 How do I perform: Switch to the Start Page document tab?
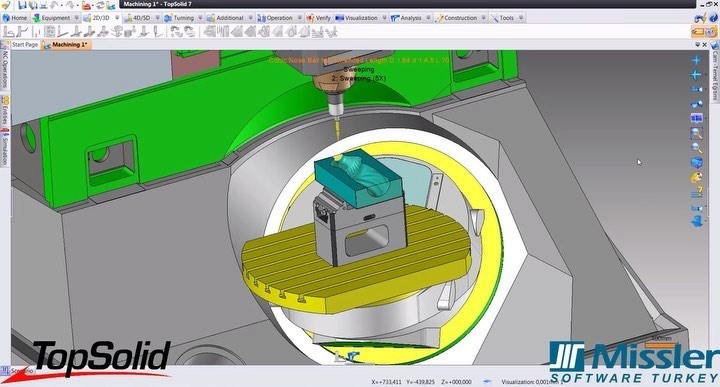tap(25, 45)
